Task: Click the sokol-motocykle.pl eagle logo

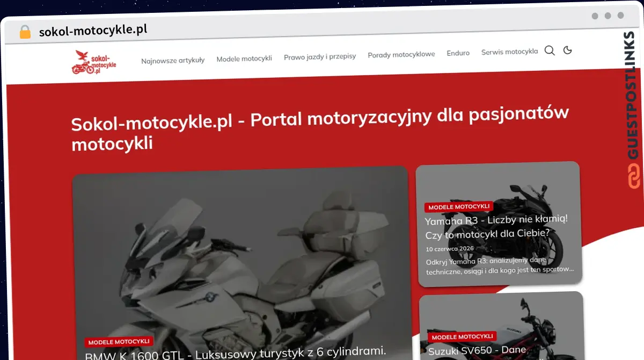Action: click(x=94, y=62)
